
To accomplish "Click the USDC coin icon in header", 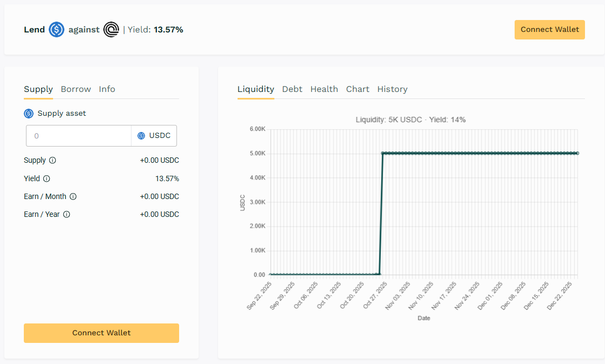I will coord(57,30).
